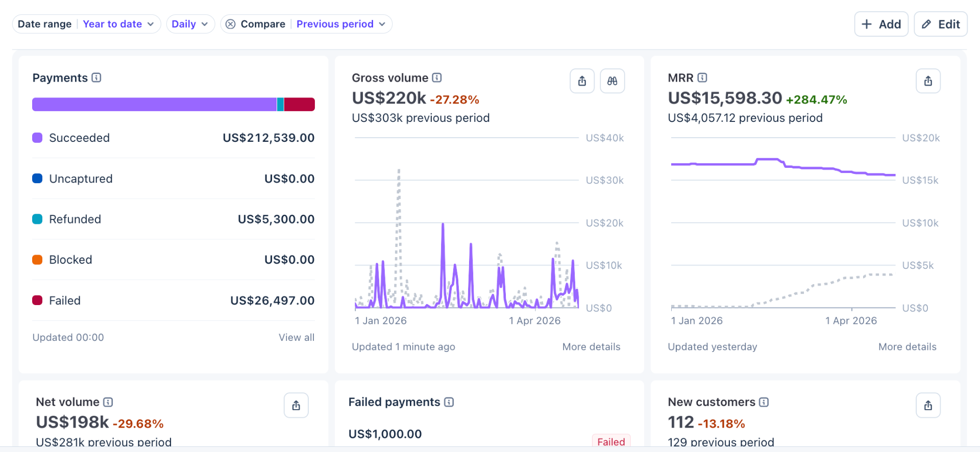Click red Failed segment of payments bar
This screenshot has height=452, width=980.
click(x=300, y=105)
